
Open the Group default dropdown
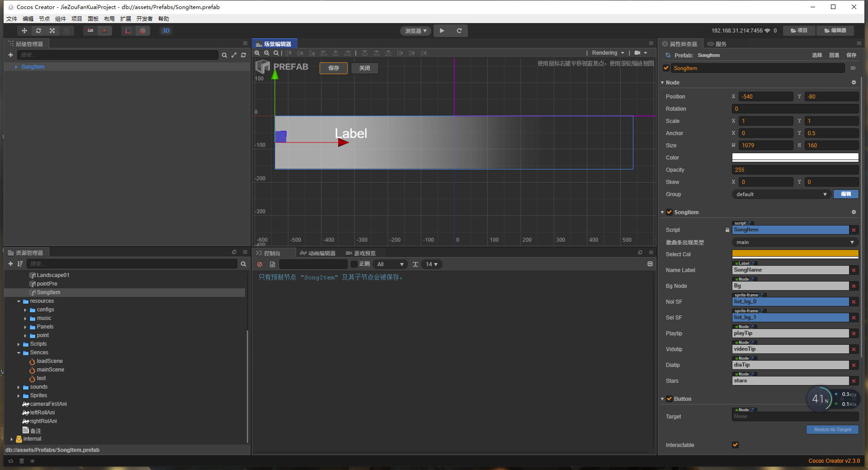pos(782,194)
